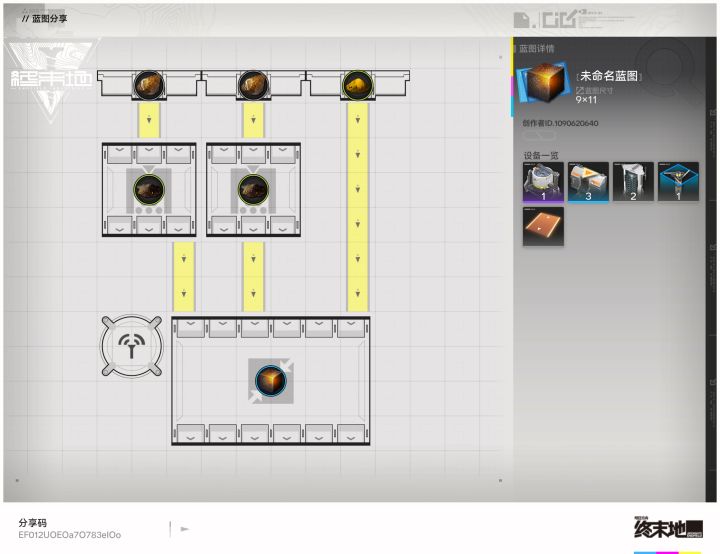Click the brown ore icon on the middle storage port
This screenshot has width=720, height=554.
pos(253,85)
